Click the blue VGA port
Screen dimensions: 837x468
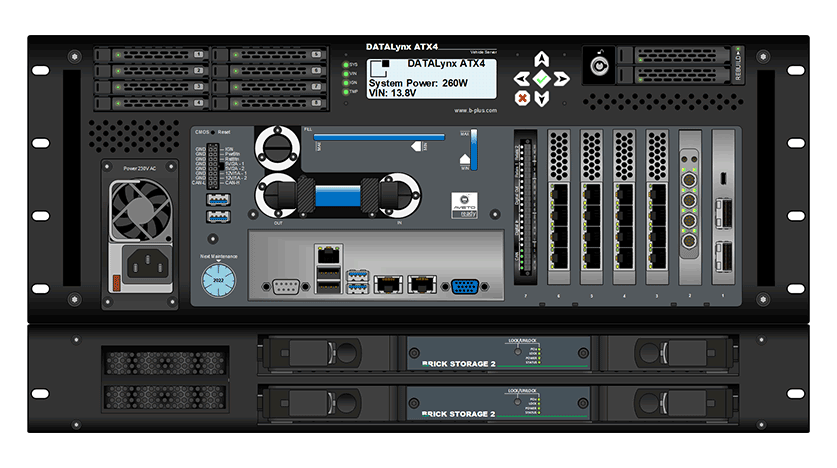click(465, 287)
